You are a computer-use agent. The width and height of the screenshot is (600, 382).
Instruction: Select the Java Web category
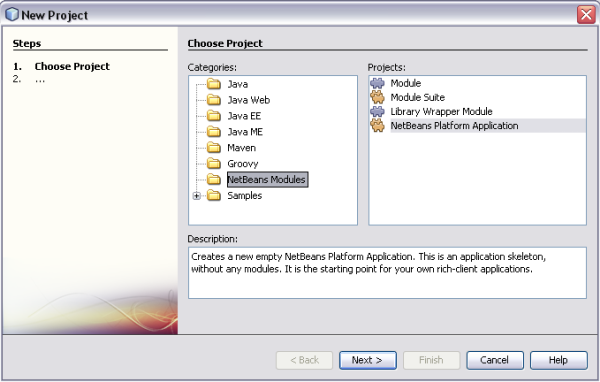249,100
